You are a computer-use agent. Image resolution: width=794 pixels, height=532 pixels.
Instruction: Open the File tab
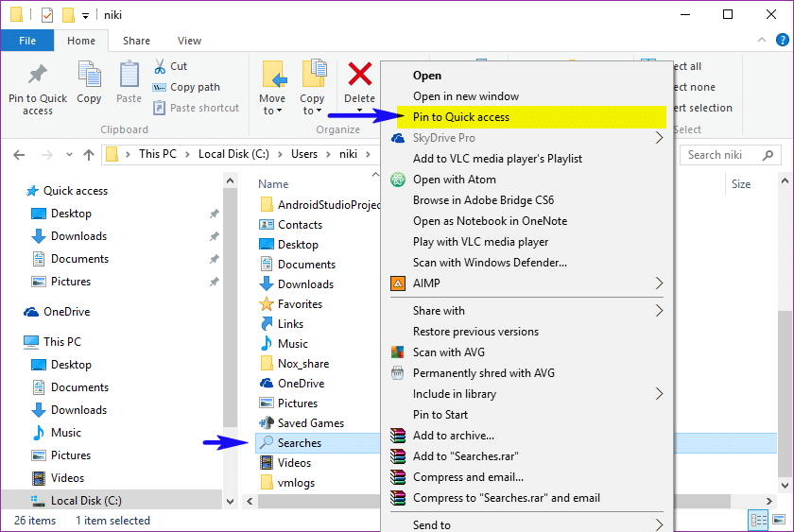tap(27, 41)
